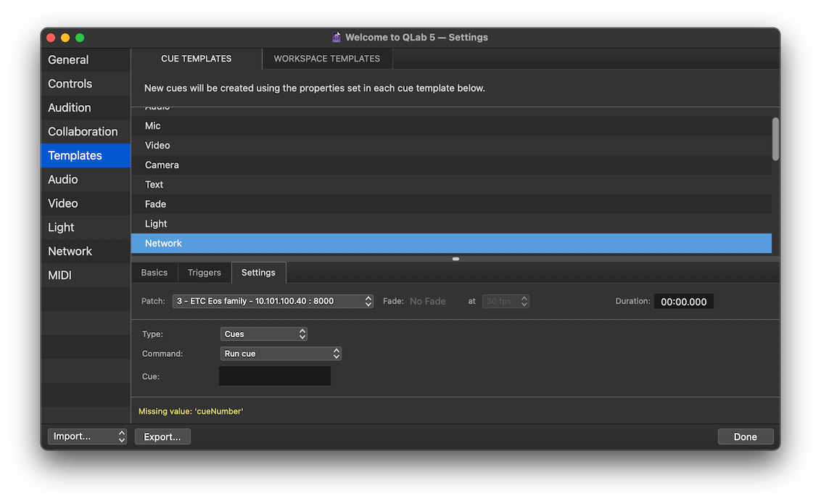
Task: Click the cue template list scrollbar
Action: coord(775,139)
